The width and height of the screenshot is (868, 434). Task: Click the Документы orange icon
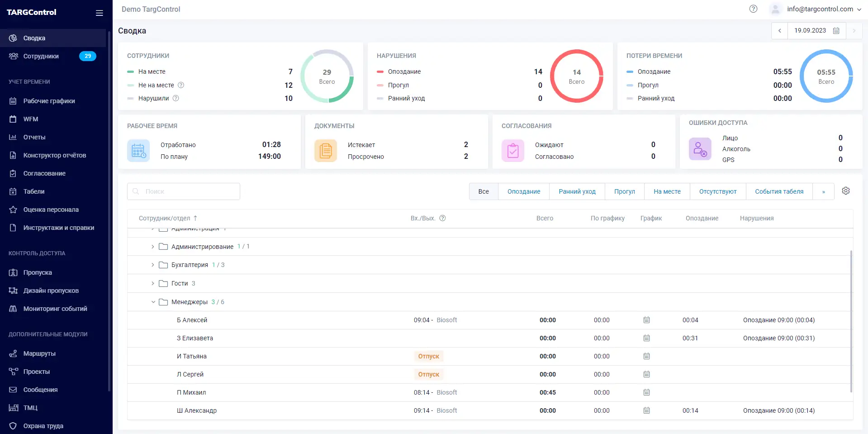pos(326,151)
